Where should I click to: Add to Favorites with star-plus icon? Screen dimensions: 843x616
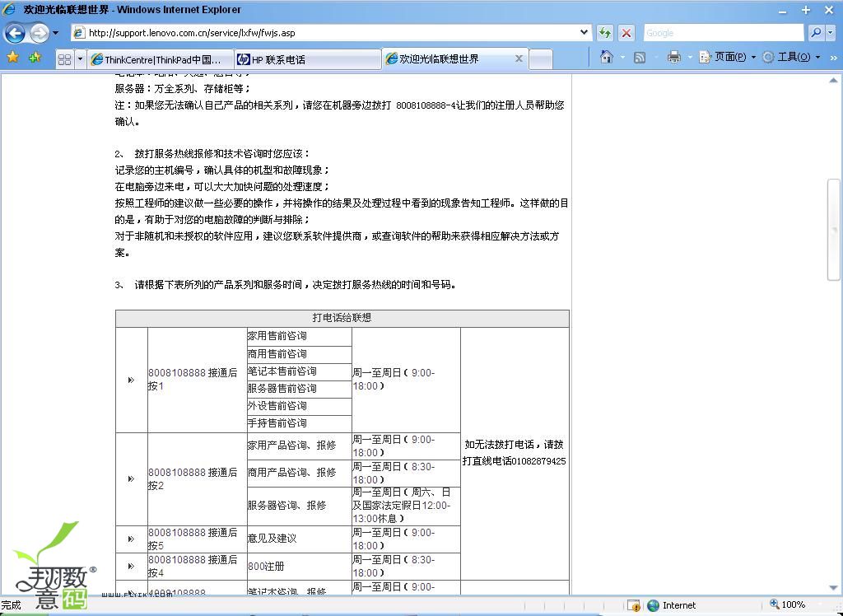tap(35, 57)
